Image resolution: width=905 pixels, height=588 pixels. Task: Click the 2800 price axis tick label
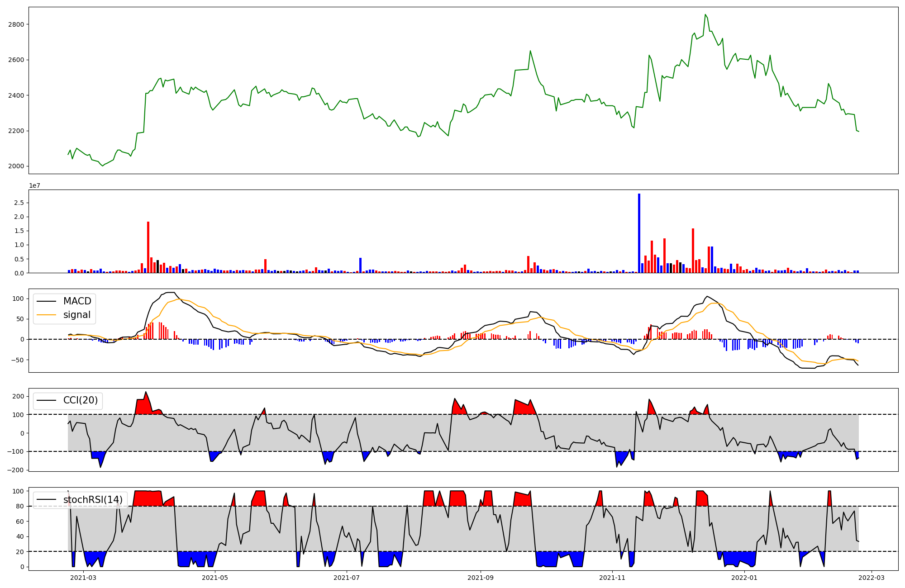tap(16, 24)
